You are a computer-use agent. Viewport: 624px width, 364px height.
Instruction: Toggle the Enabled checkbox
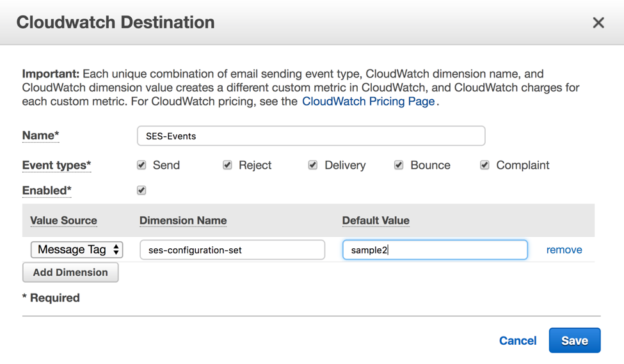141,191
